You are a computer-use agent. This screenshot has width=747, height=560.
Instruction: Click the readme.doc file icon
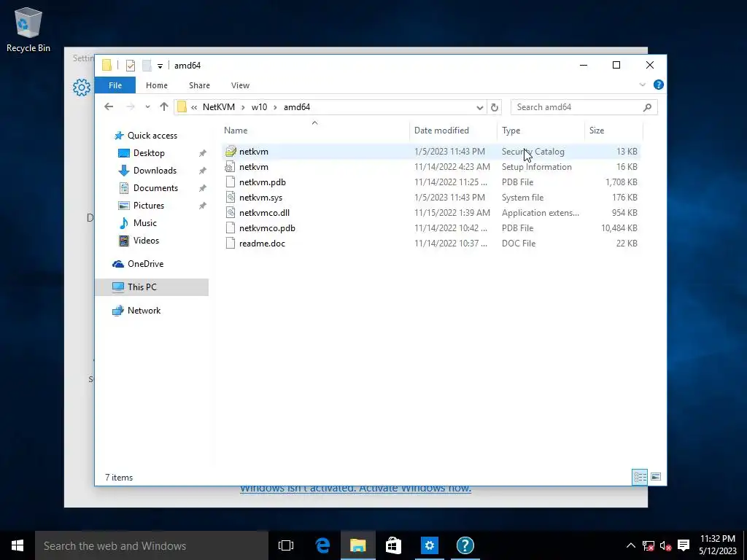[230, 243]
